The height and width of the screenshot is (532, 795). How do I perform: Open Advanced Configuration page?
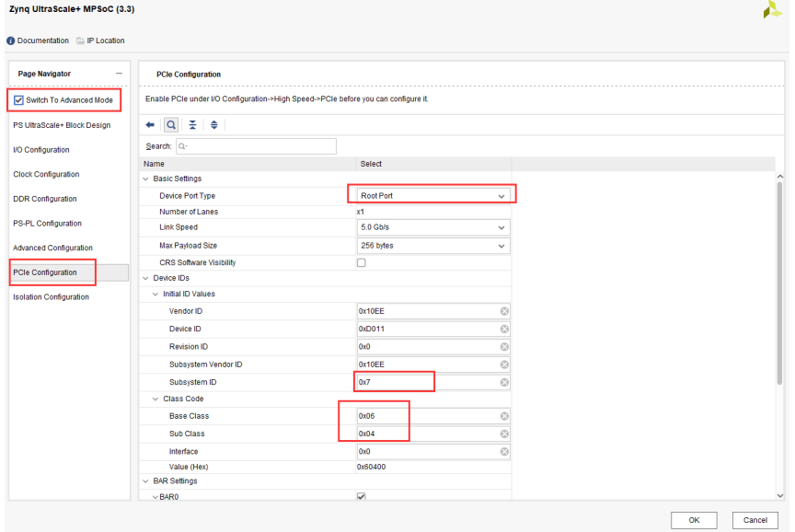pos(52,248)
